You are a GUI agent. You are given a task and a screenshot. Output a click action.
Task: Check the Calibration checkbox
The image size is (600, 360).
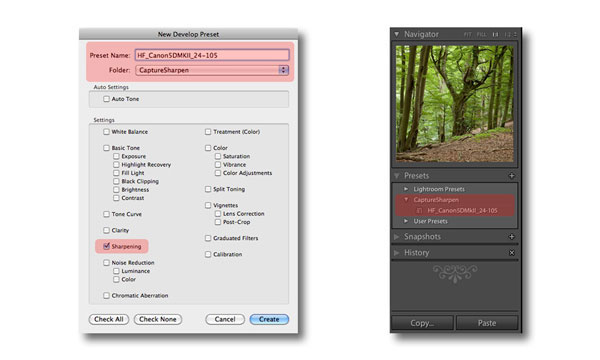tap(208, 254)
